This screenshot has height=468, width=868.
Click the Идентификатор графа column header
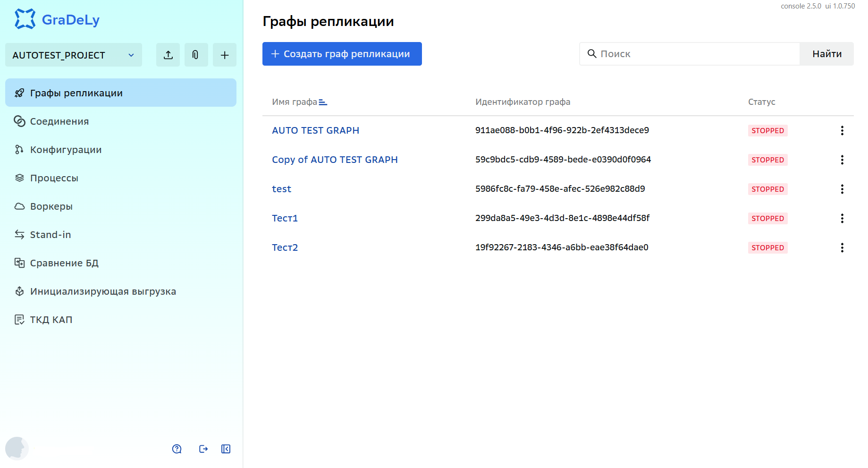pos(522,102)
